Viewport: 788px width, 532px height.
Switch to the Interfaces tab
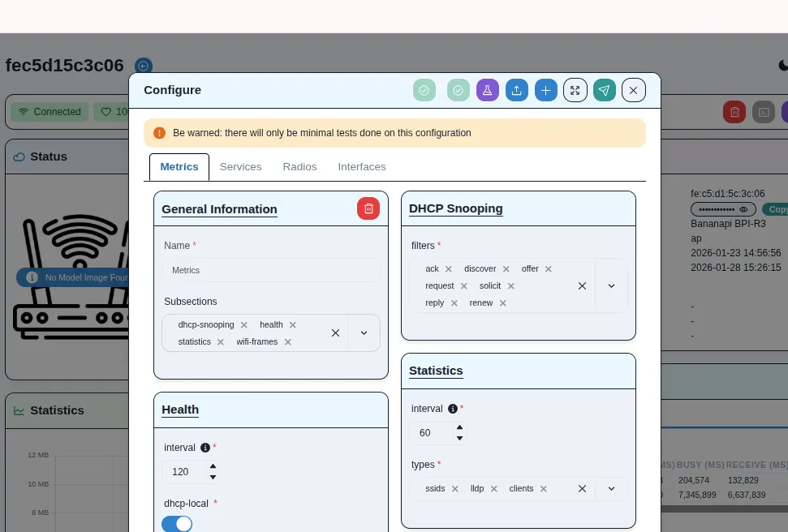(362, 166)
